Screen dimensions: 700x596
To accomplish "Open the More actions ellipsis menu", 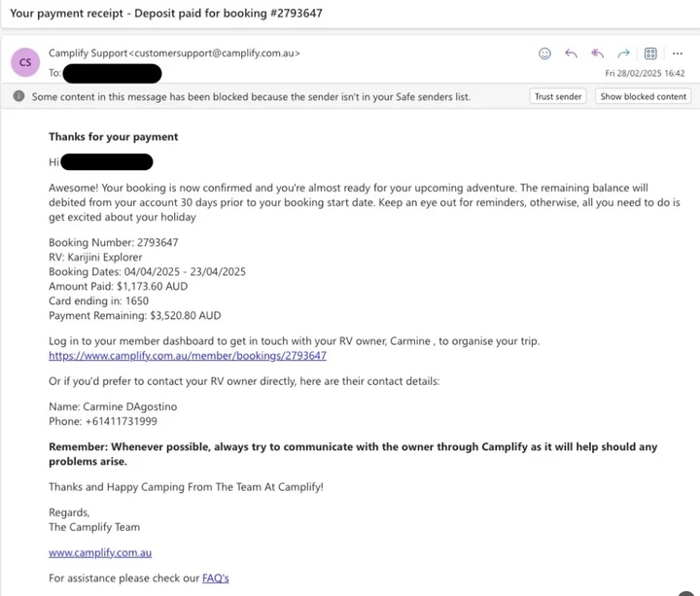I will coord(678,53).
